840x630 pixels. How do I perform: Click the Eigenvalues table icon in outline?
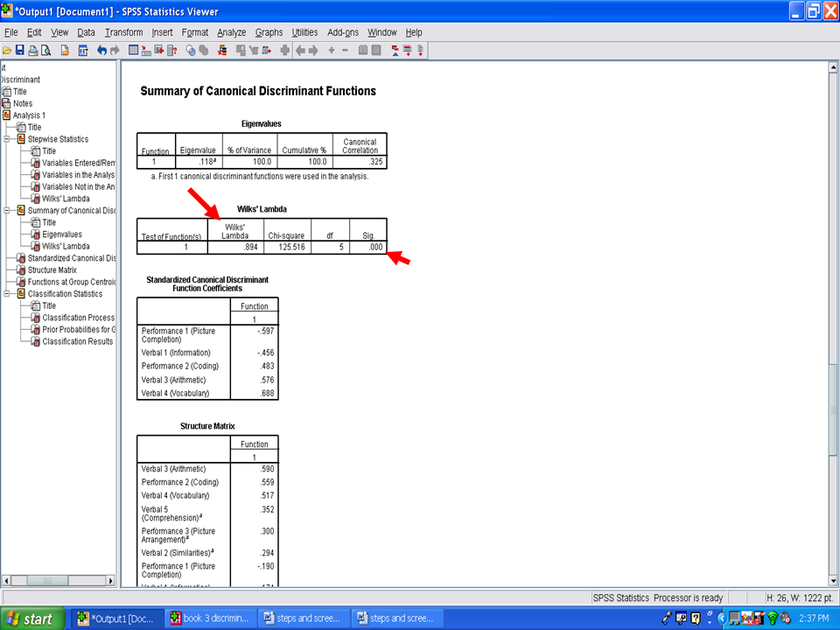tap(35, 234)
